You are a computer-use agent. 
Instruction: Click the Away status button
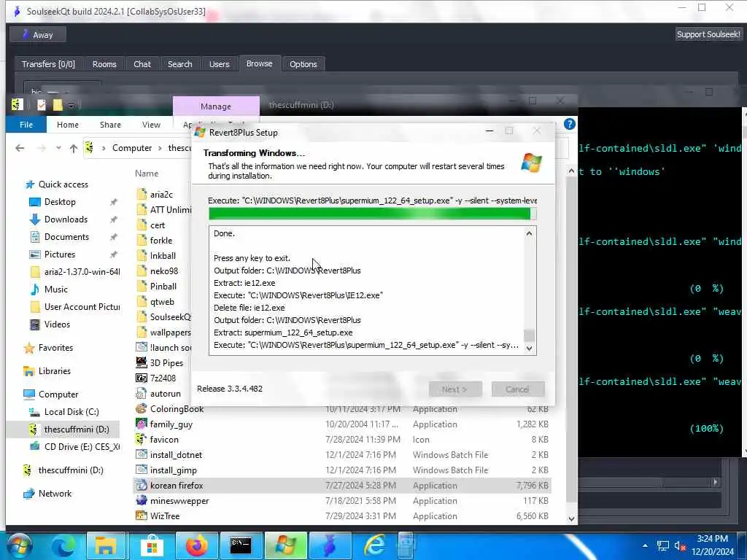tap(38, 35)
